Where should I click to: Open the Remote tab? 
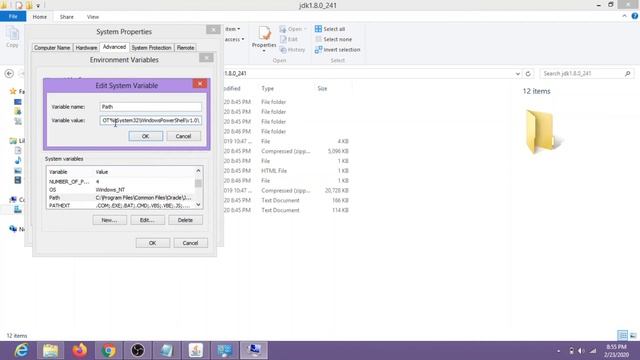pos(185,48)
